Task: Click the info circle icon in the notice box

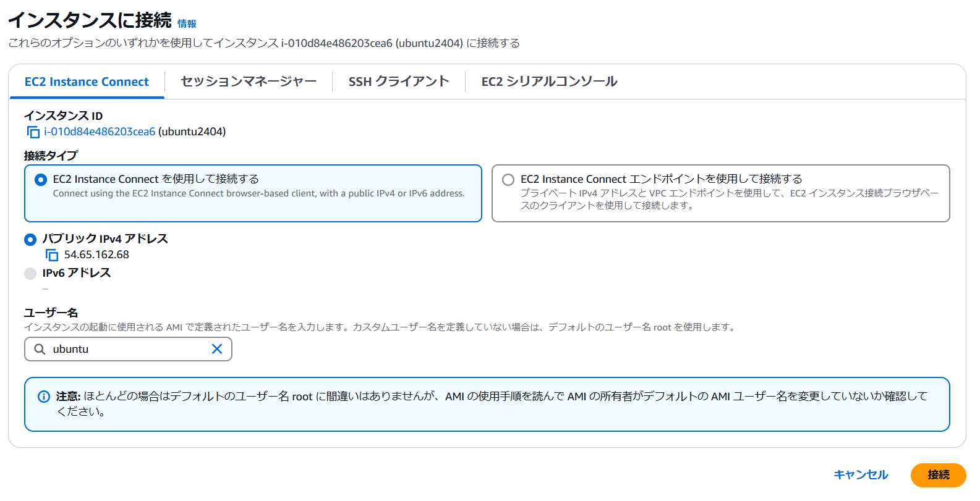Action: coord(44,397)
